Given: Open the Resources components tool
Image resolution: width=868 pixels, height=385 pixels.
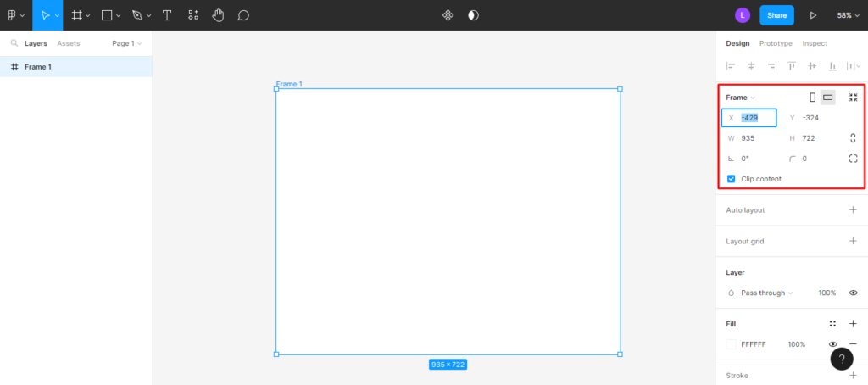Looking at the screenshot, I should 193,15.
